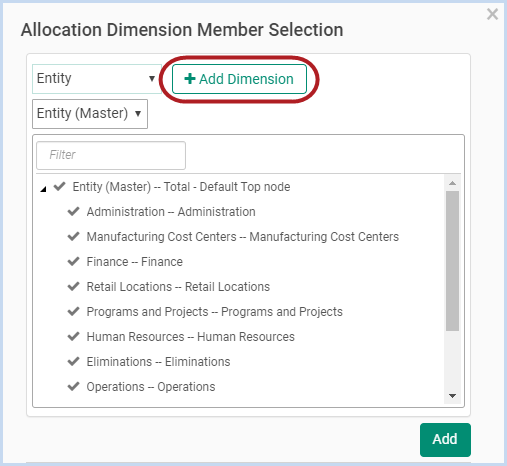The width and height of the screenshot is (507, 466).
Task: Click the scroll up arrow of list
Action: click(452, 183)
